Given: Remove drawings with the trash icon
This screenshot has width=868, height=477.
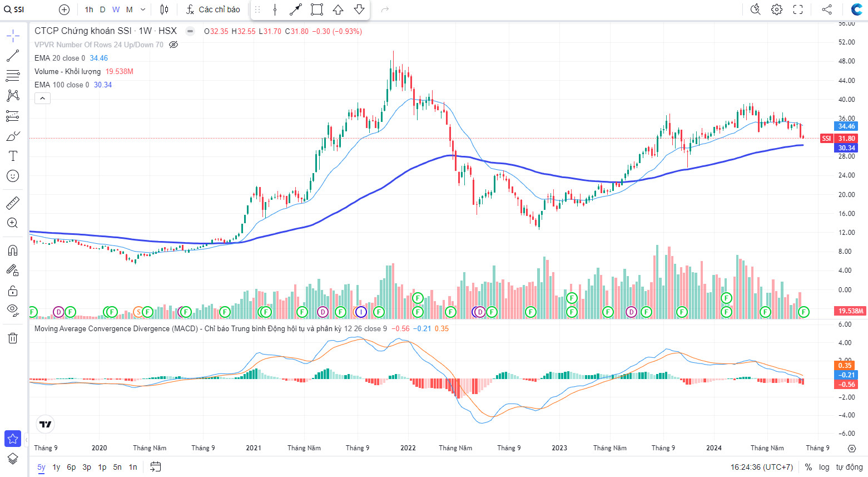Looking at the screenshot, I should pos(13,338).
